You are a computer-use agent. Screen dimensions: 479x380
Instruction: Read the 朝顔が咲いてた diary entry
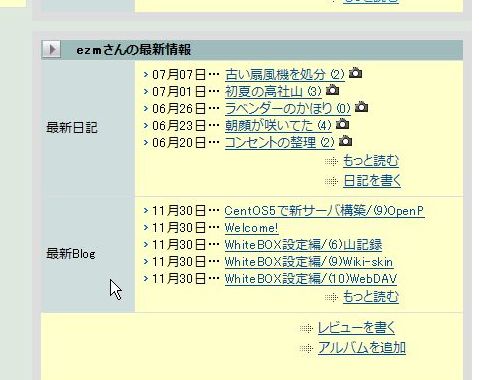(278, 126)
